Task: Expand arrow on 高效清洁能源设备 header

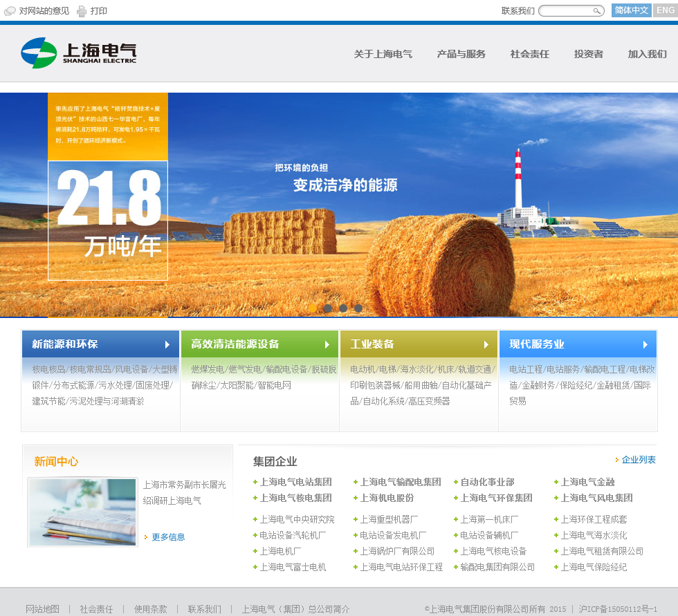Action: coord(327,344)
